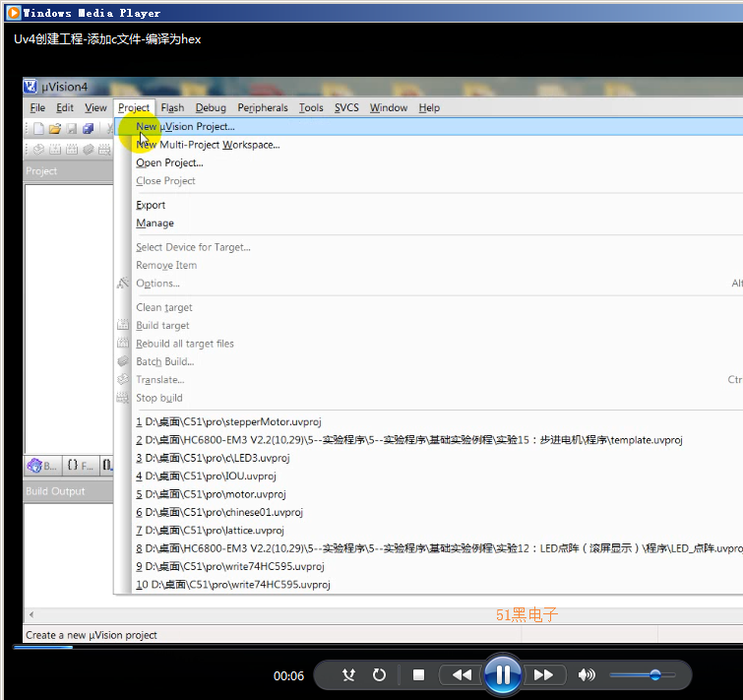
Task: Click Clean target menu entry
Action: pos(429,307)
